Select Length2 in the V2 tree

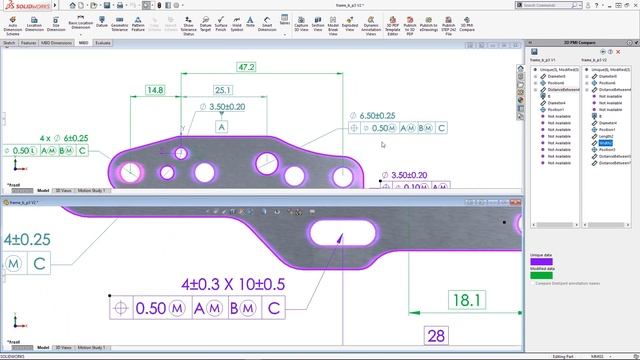(x=606, y=136)
